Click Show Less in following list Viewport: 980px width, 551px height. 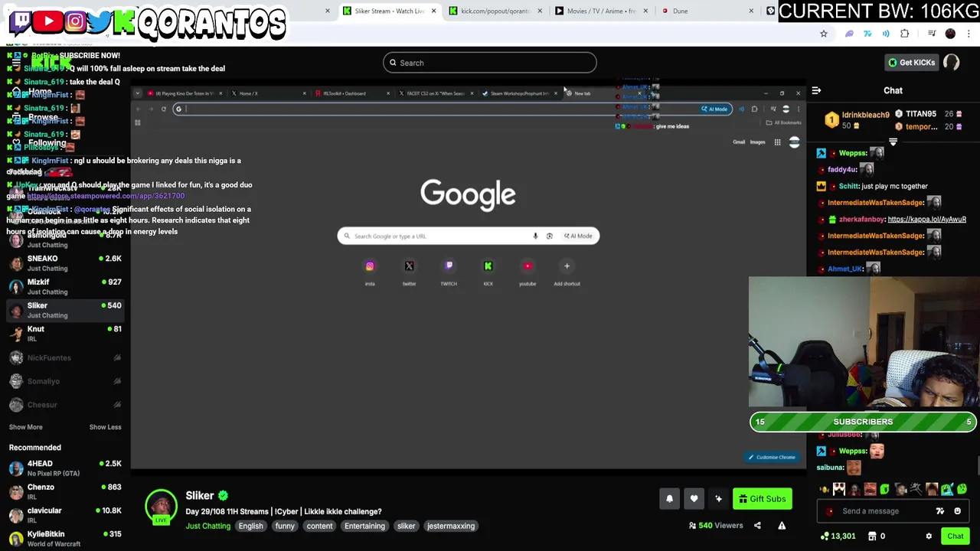[x=105, y=427]
